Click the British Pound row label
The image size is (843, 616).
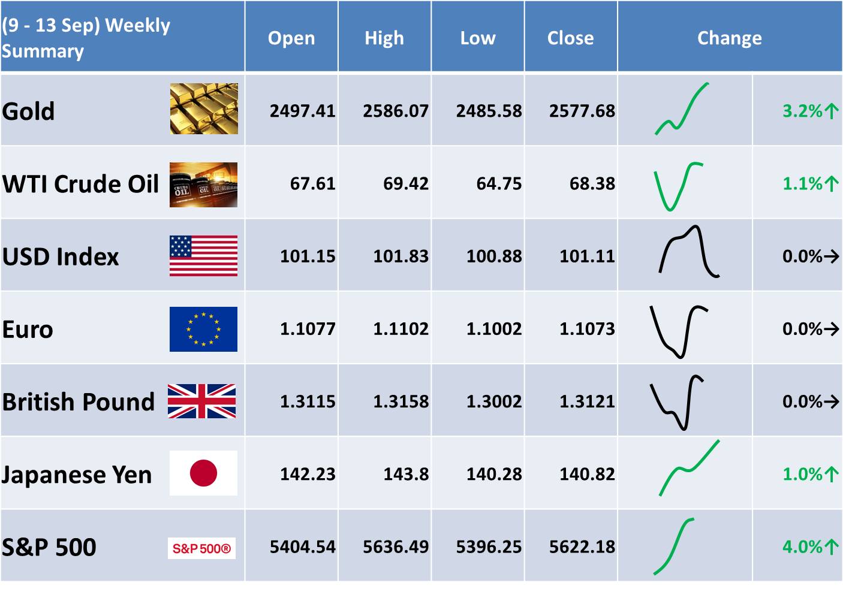[x=79, y=401]
